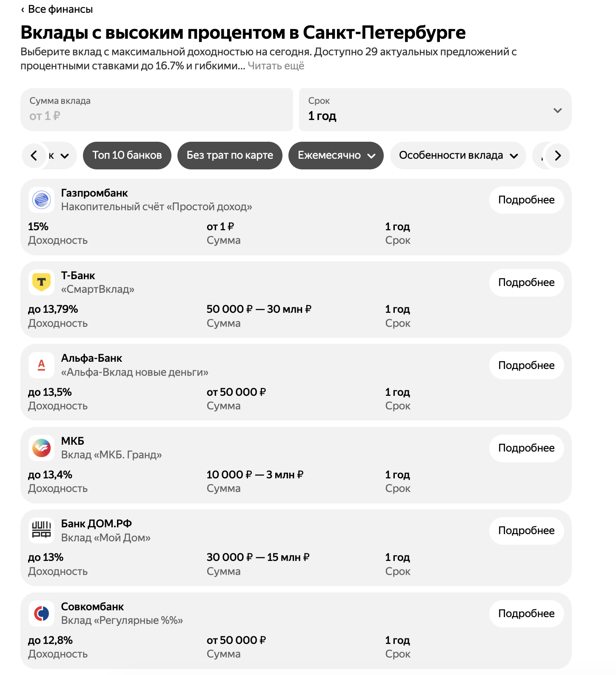This screenshot has width=616, height=675.
Task: Click the T-Bank yellow shield logo
Action: pyautogui.click(x=41, y=282)
